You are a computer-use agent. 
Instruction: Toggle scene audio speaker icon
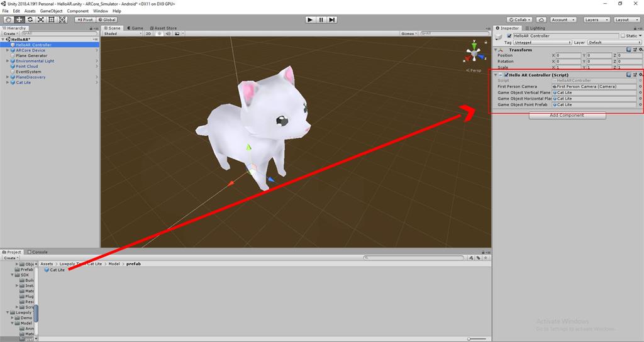pyautogui.click(x=168, y=34)
